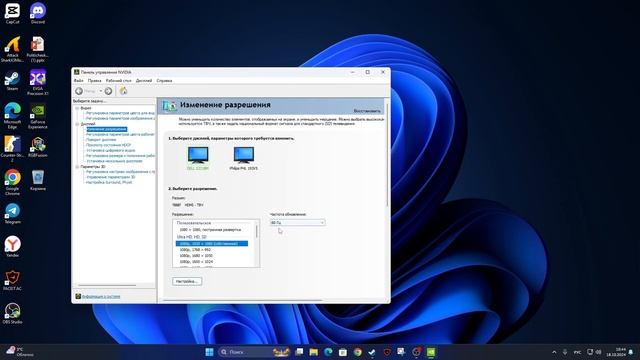Open Chrome from the taskbar
Screen dimensions: 640x360
[357, 352]
